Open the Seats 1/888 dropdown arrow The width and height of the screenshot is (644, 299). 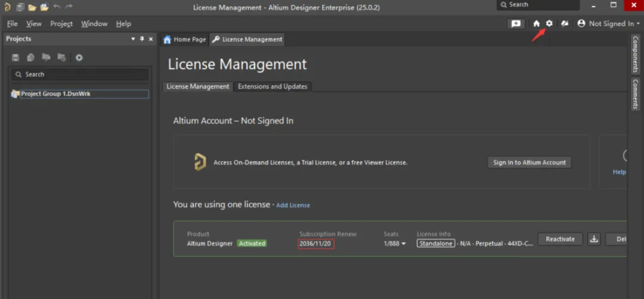click(403, 244)
